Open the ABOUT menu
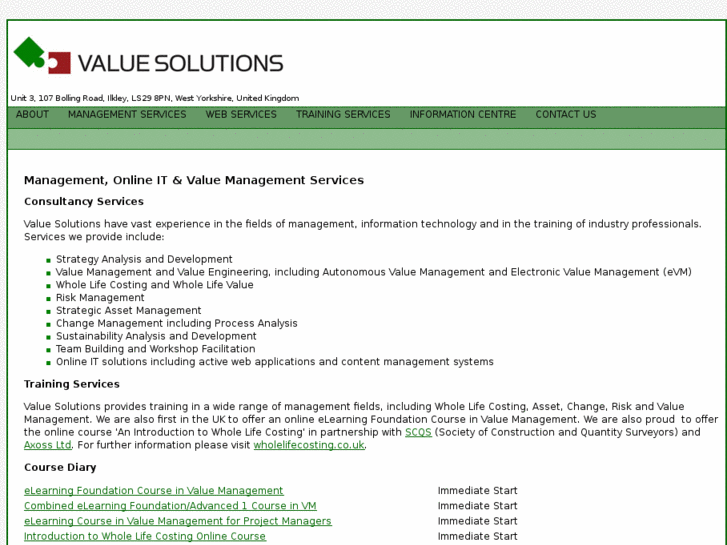Image resolution: width=727 pixels, height=545 pixels. pos(32,115)
